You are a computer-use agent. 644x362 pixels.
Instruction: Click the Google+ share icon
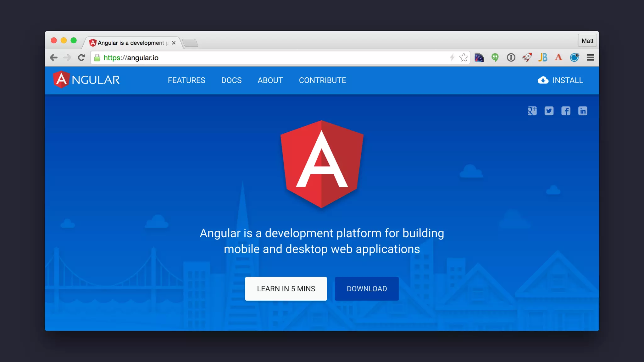pyautogui.click(x=532, y=111)
